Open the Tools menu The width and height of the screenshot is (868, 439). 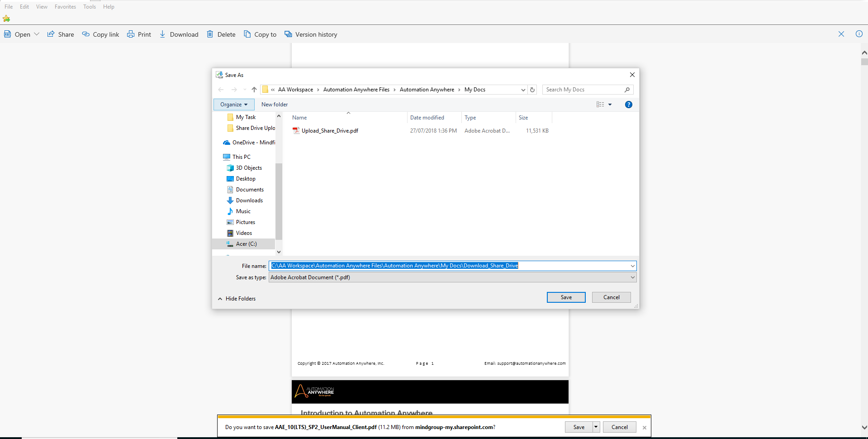tap(90, 7)
